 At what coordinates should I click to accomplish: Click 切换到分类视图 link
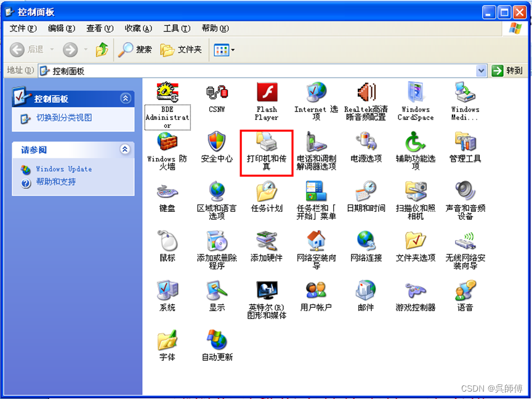(x=64, y=118)
